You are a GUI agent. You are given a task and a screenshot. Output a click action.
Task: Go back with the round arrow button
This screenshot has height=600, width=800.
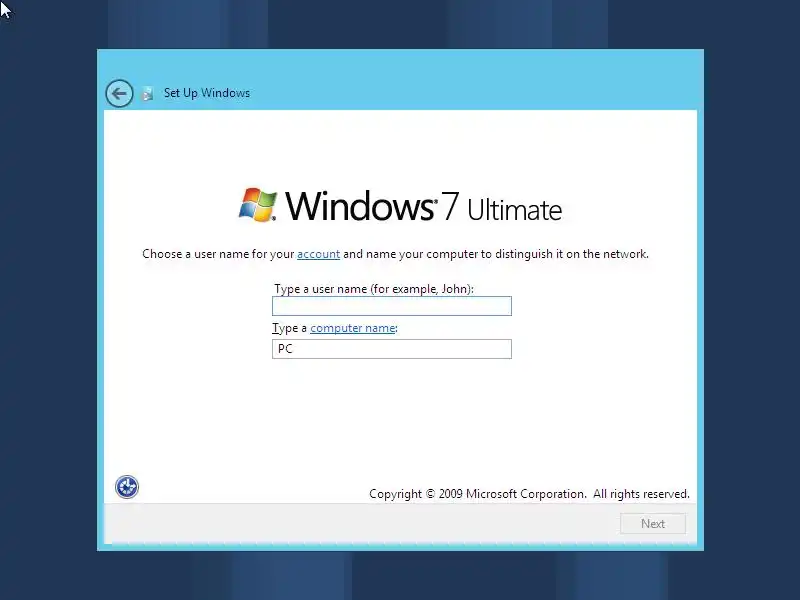click(x=119, y=93)
